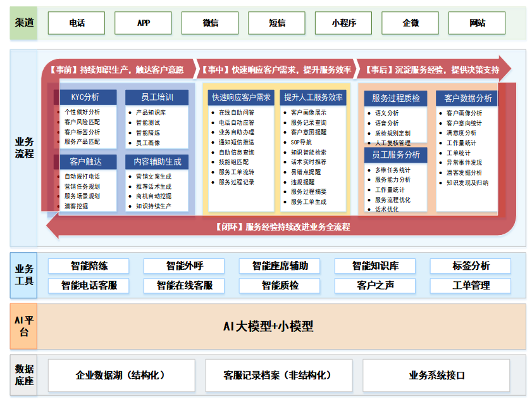
Task: Click the 快速响应客户需求 header
Action: [241, 98]
